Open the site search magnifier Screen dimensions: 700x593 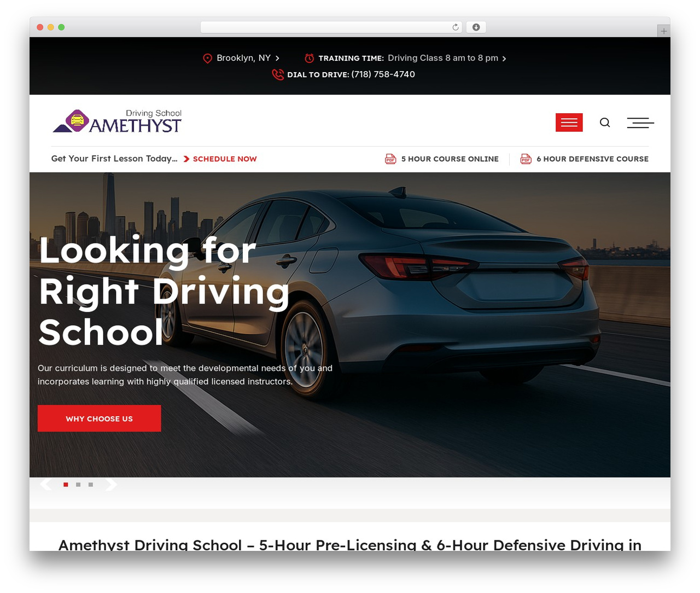point(605,123)
